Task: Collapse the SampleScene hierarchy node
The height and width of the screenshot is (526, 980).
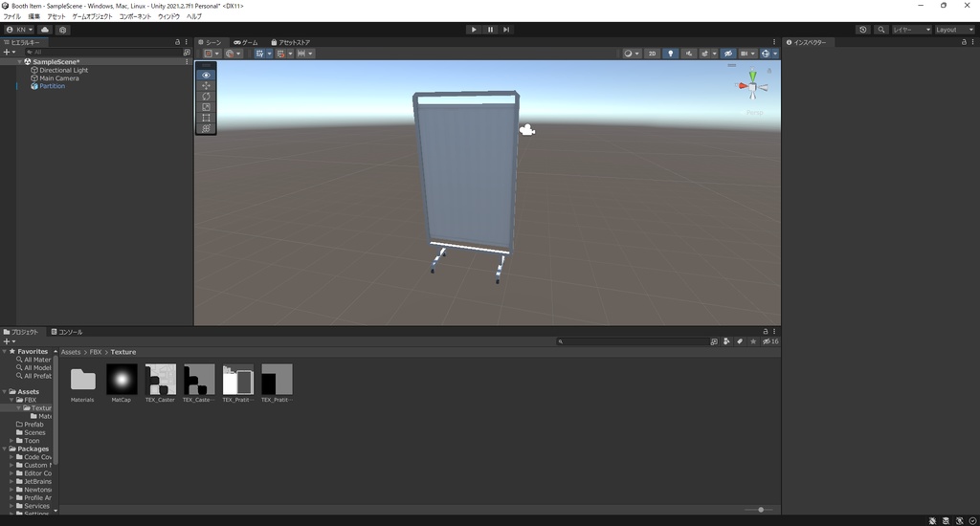Action: coord(20,62)
